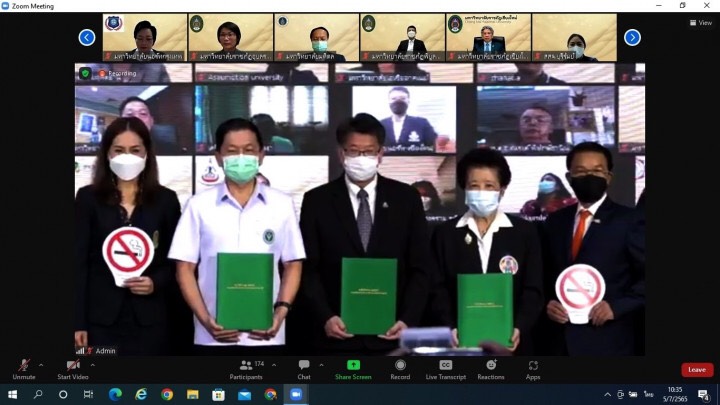
Task: Open Google Chrome from the taskbar
Action: point(167,395)
